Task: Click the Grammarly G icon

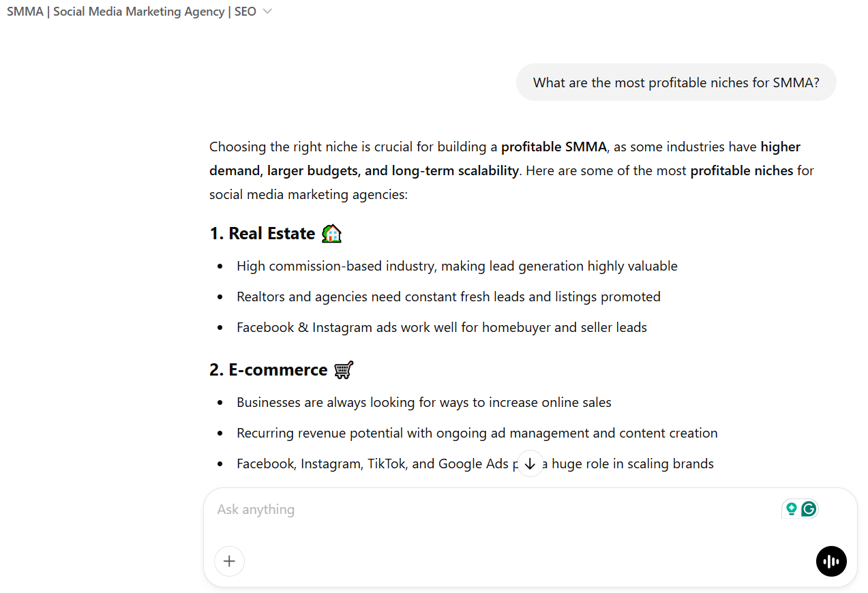Action: 809,509
